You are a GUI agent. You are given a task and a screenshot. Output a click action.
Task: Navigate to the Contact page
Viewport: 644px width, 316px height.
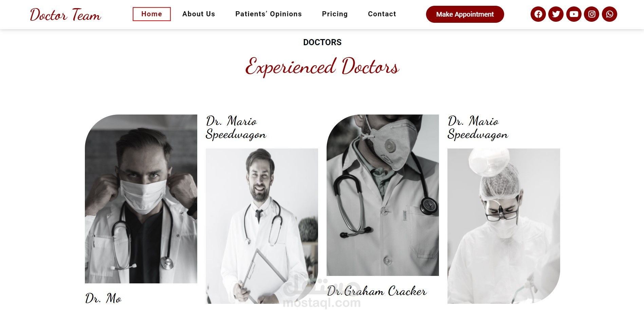coord(382,14)
